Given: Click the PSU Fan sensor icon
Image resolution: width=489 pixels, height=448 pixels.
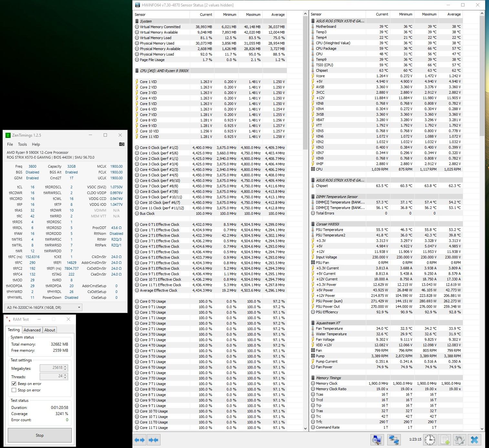Looking at the screenshot, I should click(313, 263).
